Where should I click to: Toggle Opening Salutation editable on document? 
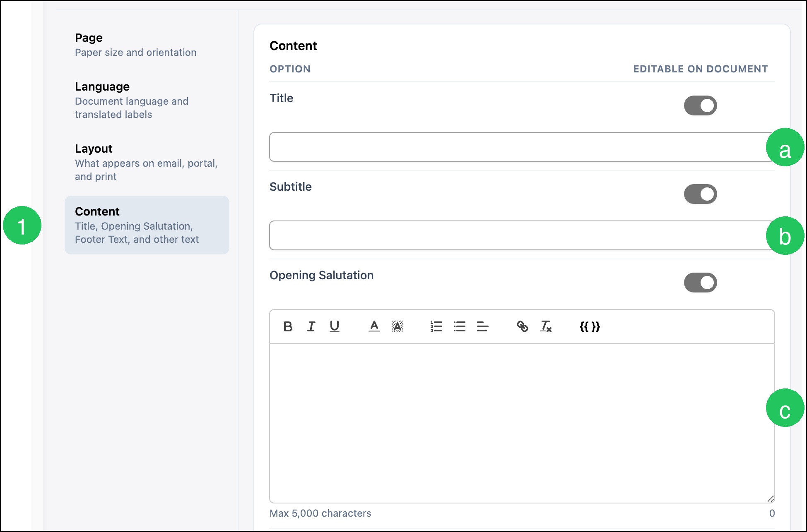click(x=700, y=283)
